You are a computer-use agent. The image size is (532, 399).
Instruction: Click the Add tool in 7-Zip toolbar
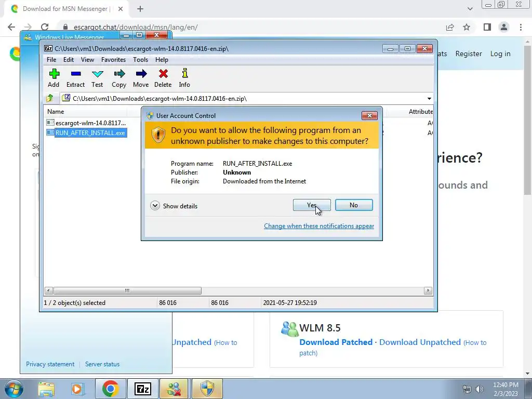54,78
